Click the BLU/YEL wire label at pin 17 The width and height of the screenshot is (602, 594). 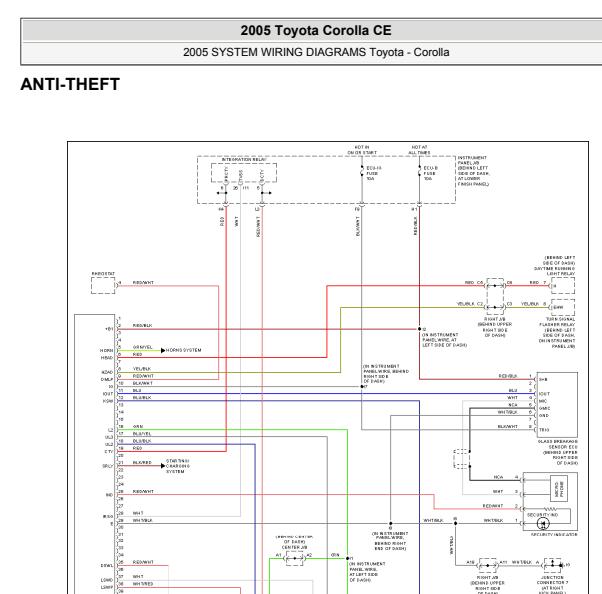142,434
